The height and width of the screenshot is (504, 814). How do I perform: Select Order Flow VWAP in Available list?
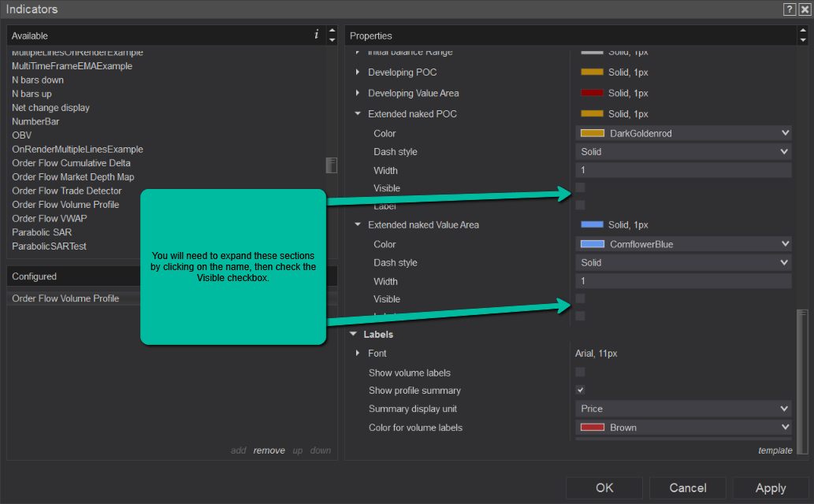[x=49, y=218]
